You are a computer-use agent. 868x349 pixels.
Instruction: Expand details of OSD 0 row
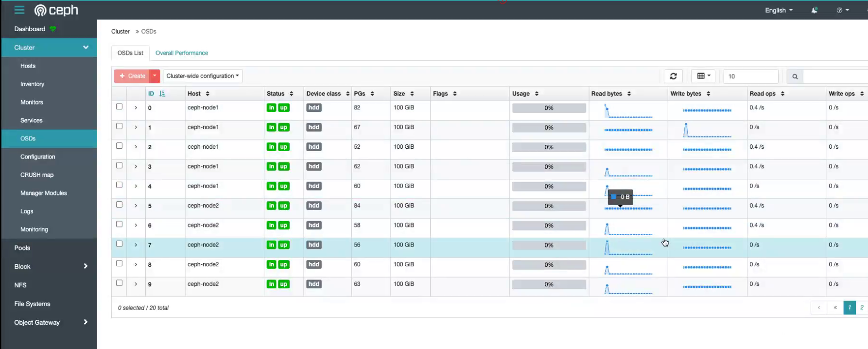click(x=136, y=108)
